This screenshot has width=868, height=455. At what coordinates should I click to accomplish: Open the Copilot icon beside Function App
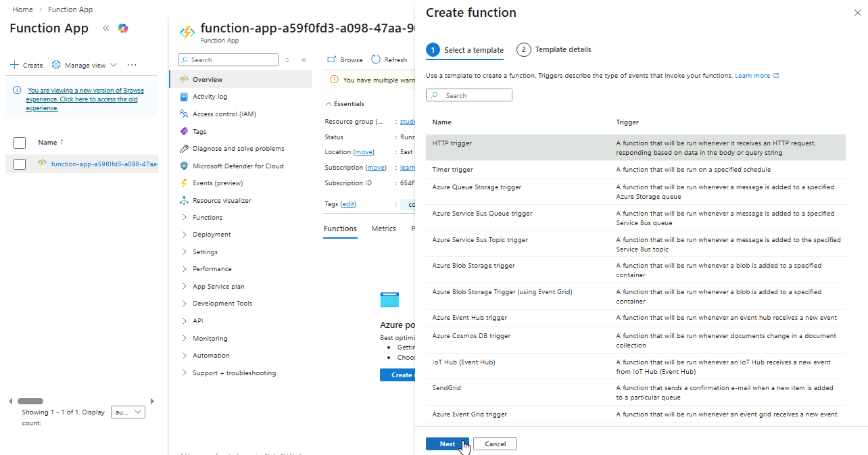pyautogui.click(x=122, y=28)
